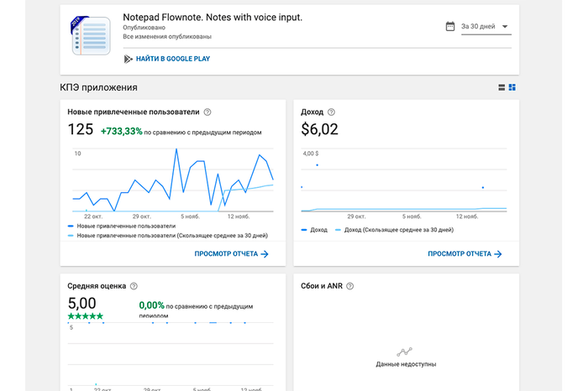The image size is (588, 391).
Task: Switch KPI cards to list view
Action: (x=502, y=87)
